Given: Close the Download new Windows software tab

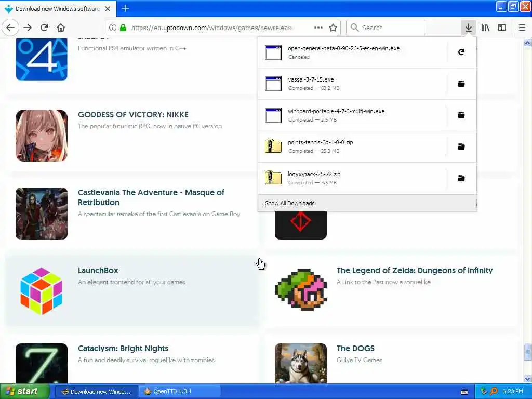Looking at the screenshot, I should [107, 9].
